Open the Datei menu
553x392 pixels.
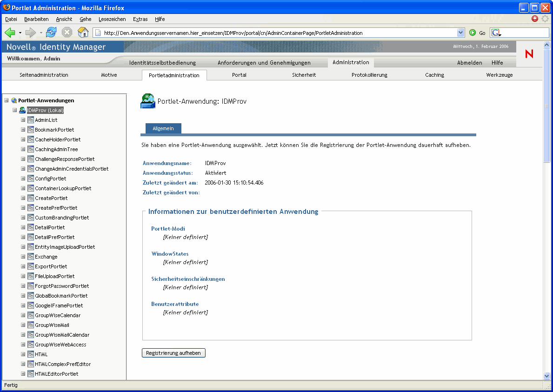[11, 19]
